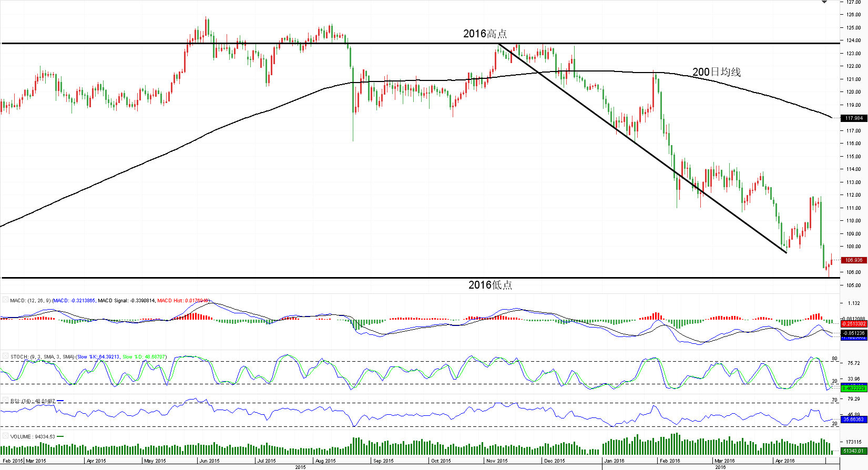The width and height of the screenshot is (868, 470).
Task: Click the Oct 2015 date on time axis
Action: coord(441,461)
